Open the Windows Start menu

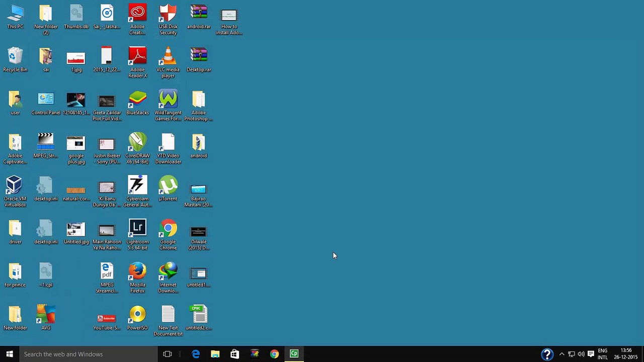point(10,354)
